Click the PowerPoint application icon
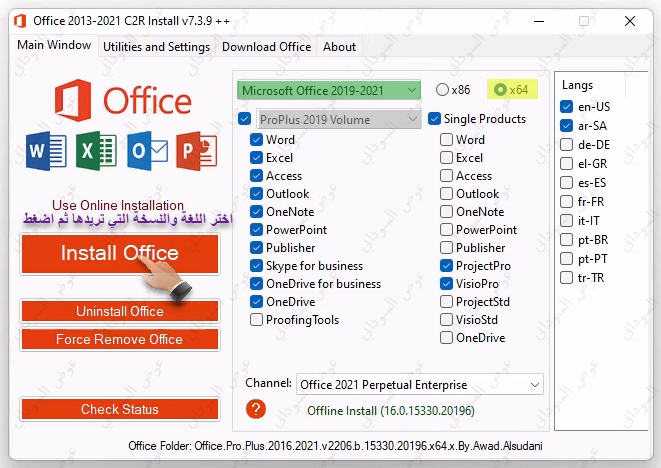The height and width of the screenshot is (468, 661). pos(196,151)
